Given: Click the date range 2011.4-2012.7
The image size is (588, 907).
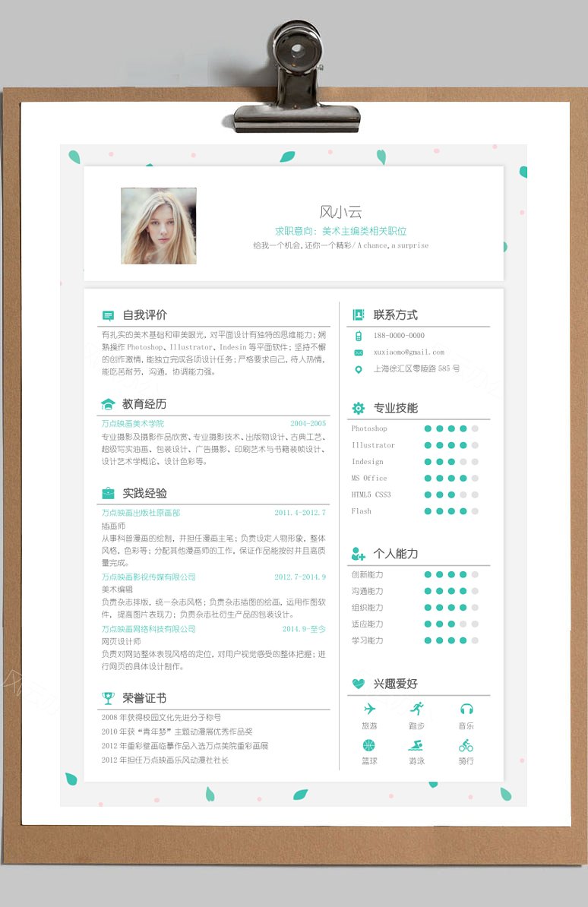Looking at the screenshot, I should 300,513.
